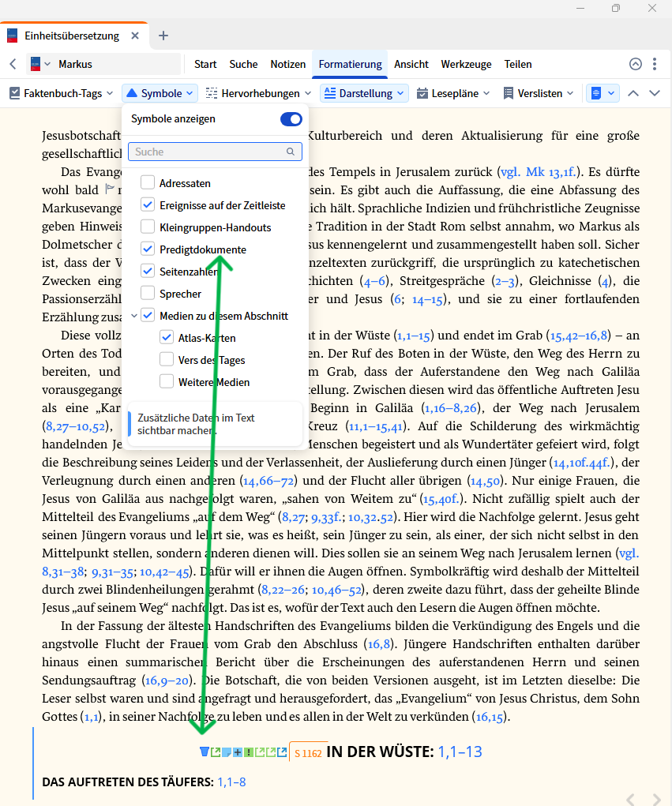Open the Lesepläne dropdown
The width and height of the screenshot is (672, 806).
[452, 93]
